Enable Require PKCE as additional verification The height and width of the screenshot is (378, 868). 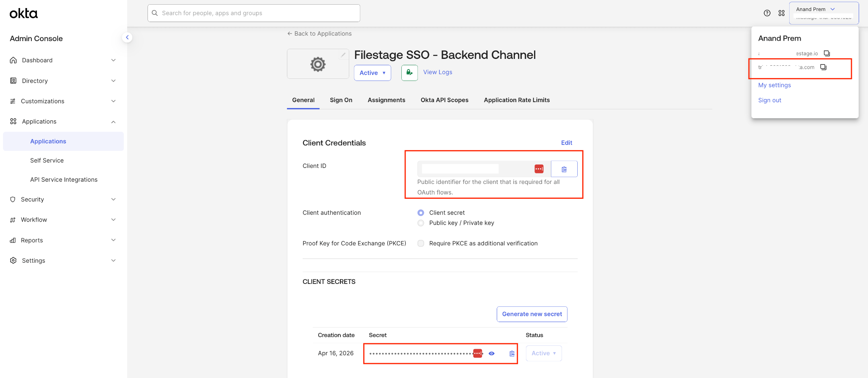click(421, 243)
